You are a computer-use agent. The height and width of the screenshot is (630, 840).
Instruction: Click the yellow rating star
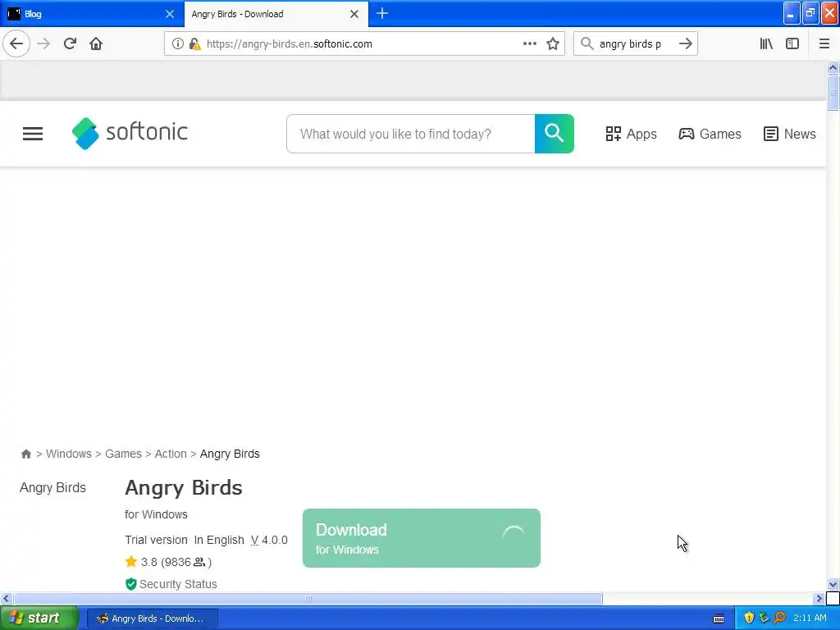131,561
